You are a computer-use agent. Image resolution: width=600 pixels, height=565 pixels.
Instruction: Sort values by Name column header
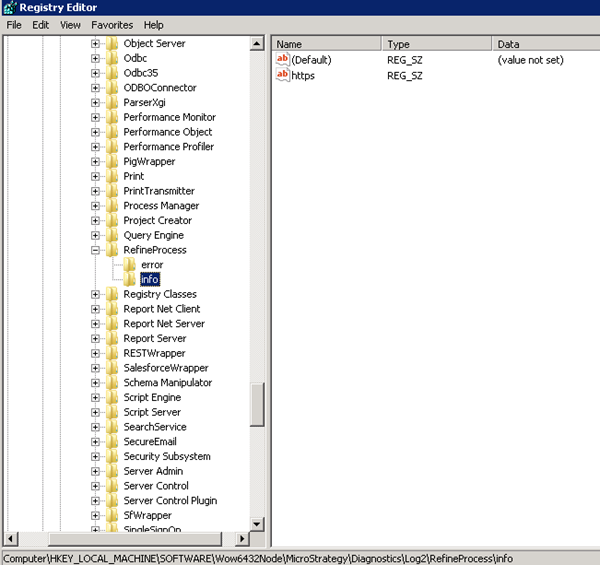[326, 44]
